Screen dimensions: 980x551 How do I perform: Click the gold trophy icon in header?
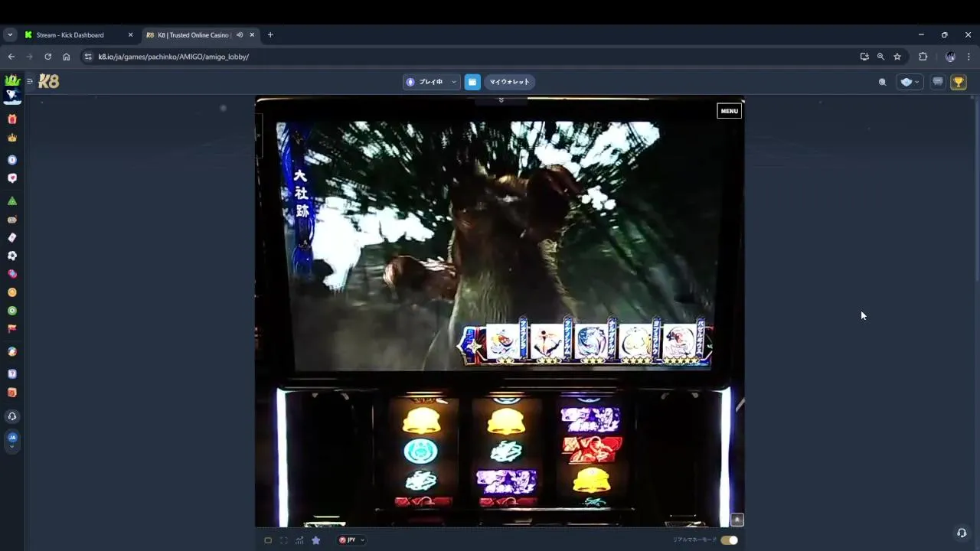click(959, 82)
